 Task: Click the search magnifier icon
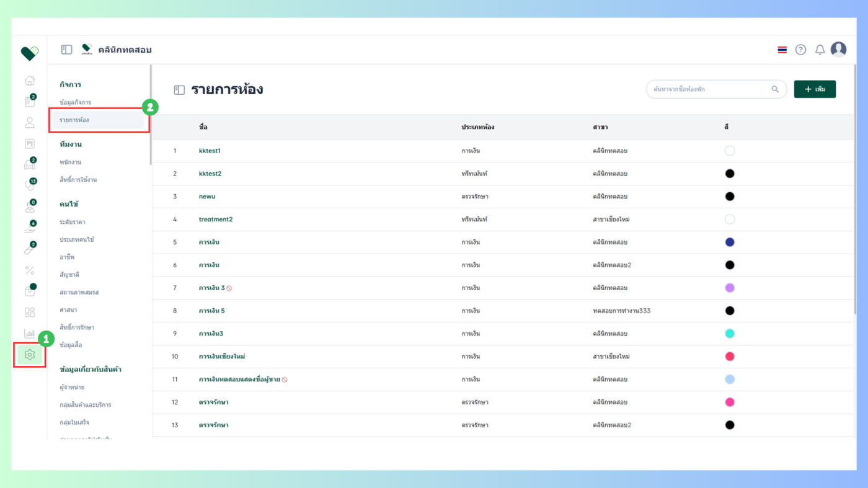pyautogui.click(x=774, y=89)
